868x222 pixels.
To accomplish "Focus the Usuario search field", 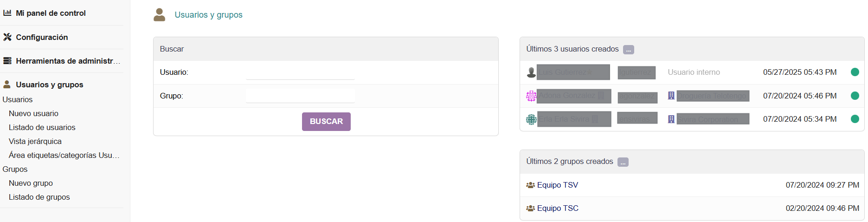I will pos(300,72).
